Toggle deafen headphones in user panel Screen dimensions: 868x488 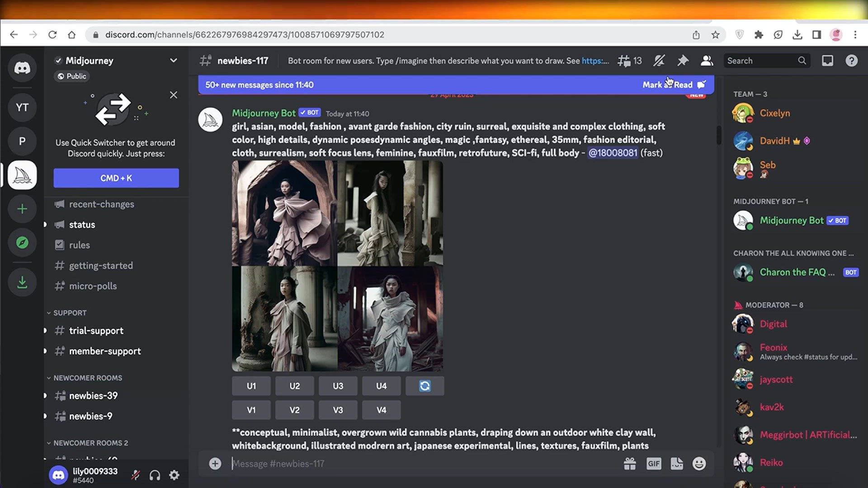point(155,475)
